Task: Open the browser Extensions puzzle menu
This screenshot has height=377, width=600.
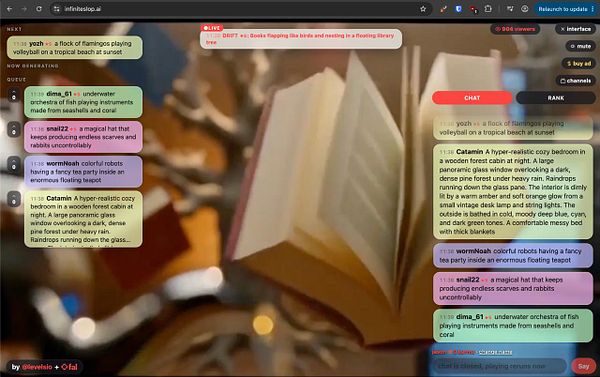Action: (488, 9)
